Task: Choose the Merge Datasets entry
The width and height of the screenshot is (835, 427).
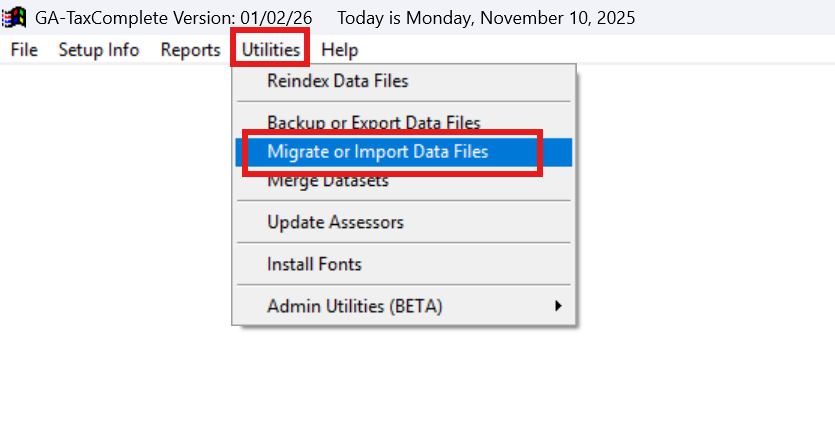Action: click(x=327, y=182)
